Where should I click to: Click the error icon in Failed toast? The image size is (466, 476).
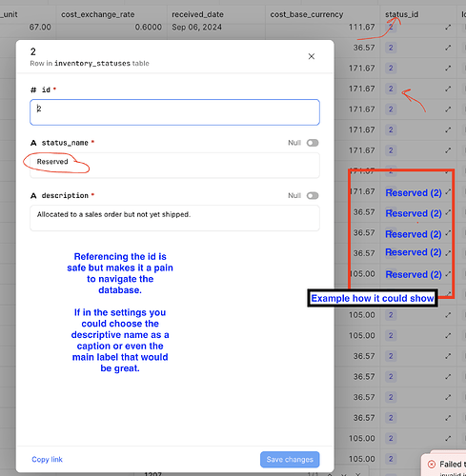click(x=432, y=465)
